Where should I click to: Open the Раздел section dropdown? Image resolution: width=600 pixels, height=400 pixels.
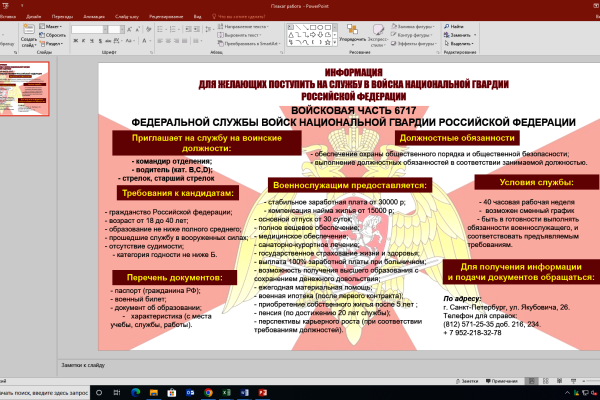51,44
